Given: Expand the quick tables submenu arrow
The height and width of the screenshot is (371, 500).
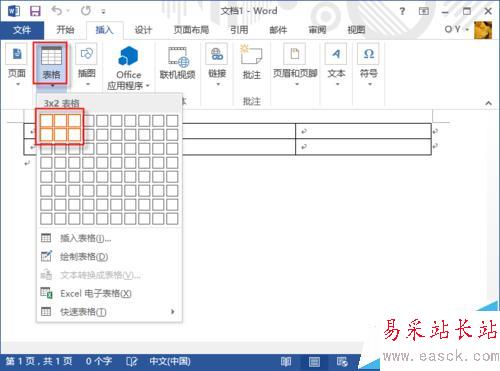Looking at the screenshot, I should click(172, 312).
